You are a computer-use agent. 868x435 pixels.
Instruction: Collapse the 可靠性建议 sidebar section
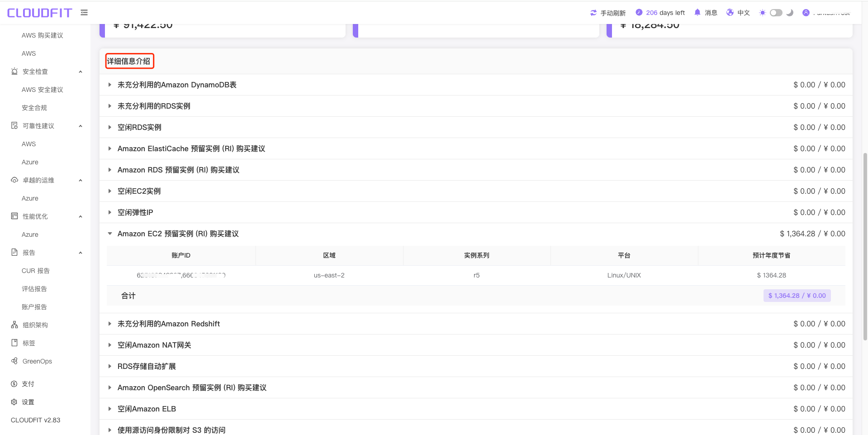[x=81, y=126]
